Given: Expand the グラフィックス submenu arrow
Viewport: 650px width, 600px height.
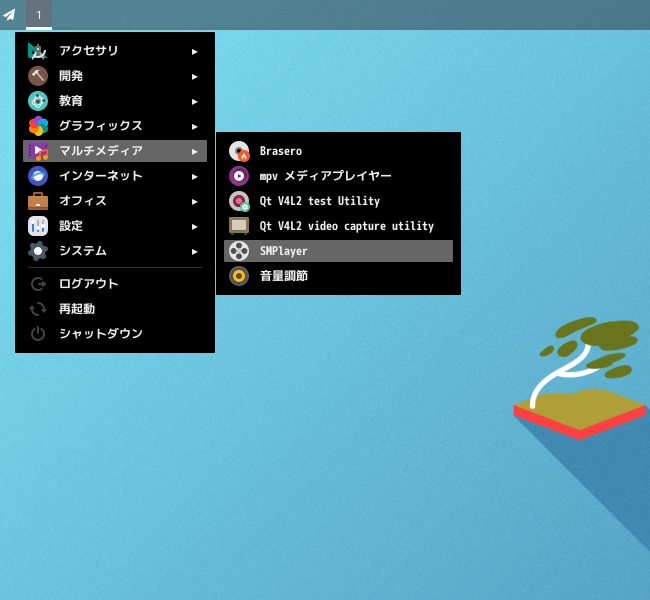Looking at the screenshot, I should pos(194,127).
